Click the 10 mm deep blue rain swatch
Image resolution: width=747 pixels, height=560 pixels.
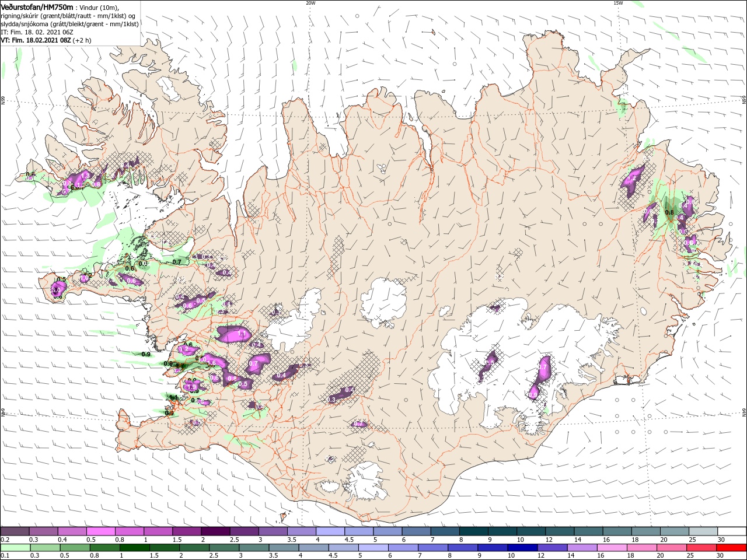tap(521, 548)
